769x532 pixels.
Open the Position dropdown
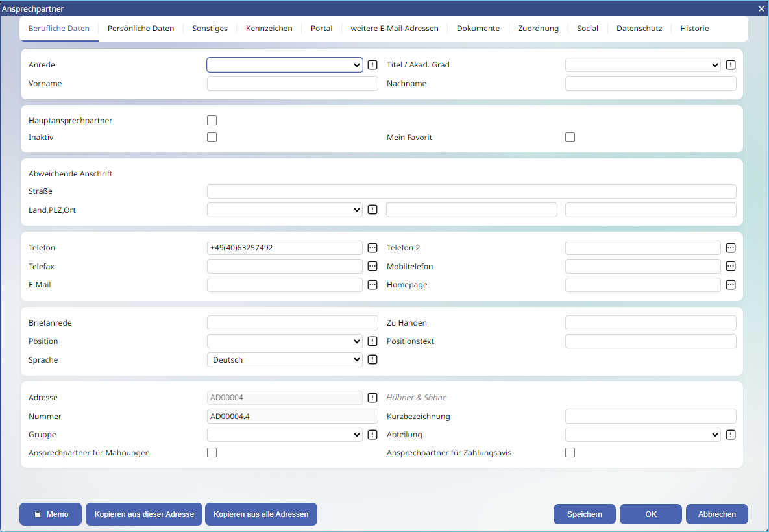(x=285, y=341)
